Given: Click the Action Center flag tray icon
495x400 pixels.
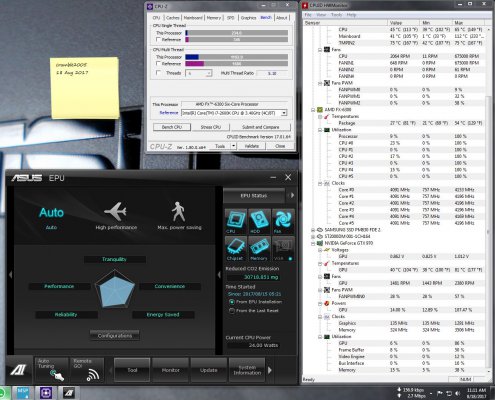Looking at the screenshot, I should click(440, 393).
